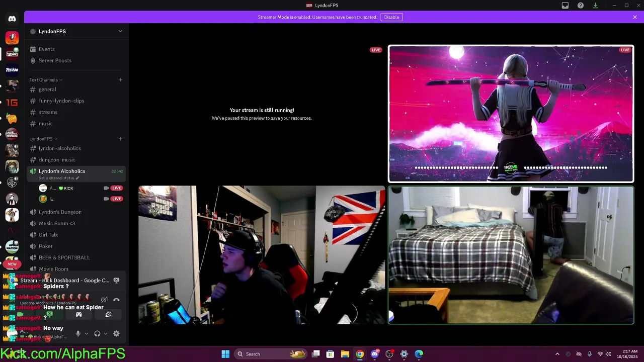The height and width of the screenshot is (362, 644).
Task: Open headphone output options arrow
Action: point(105,334)
